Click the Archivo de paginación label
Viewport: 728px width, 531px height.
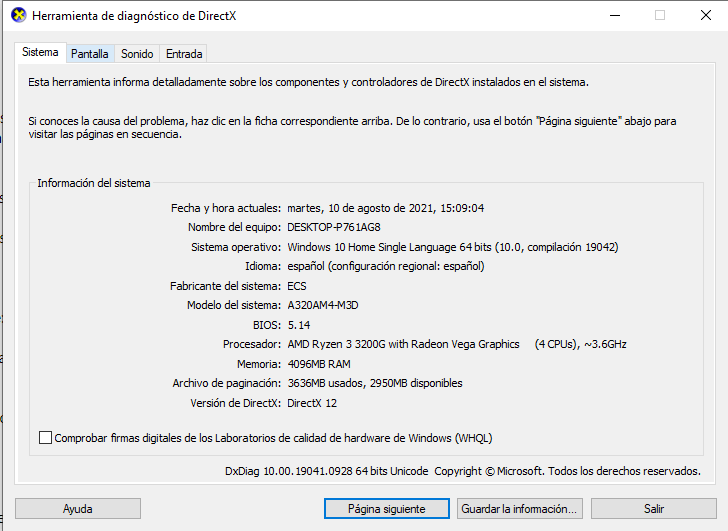pos(227,383)
